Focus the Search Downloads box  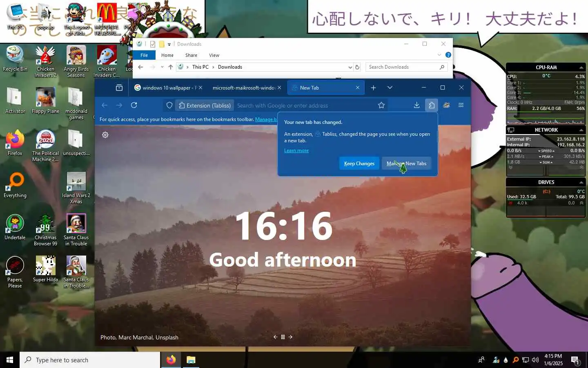(407, 67)
